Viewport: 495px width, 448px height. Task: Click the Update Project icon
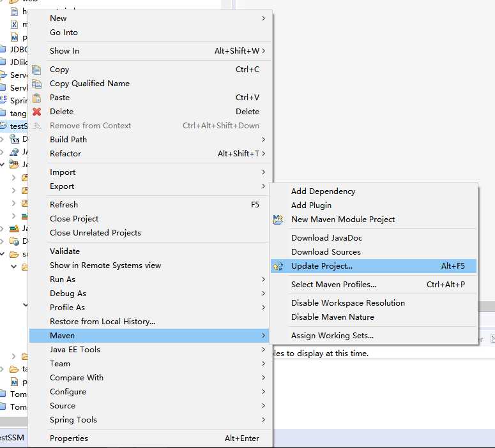click(278, 266)
